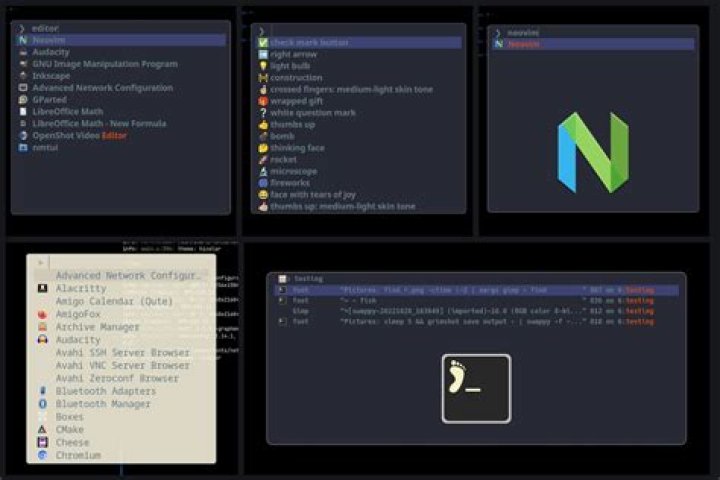Launch Audacity from the light launcher
Image resolution: width=720 pixels, height=480 pixels.
(x=121, y=340)
